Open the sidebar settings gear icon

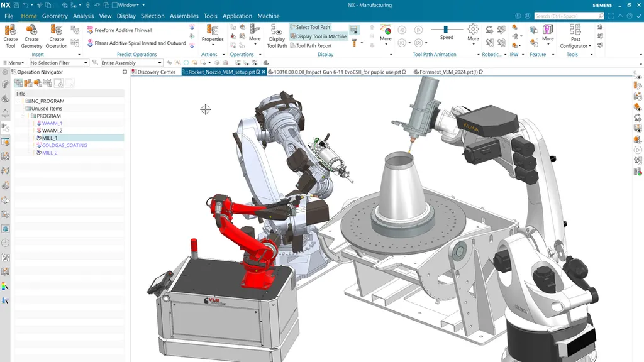click(5, 72)
